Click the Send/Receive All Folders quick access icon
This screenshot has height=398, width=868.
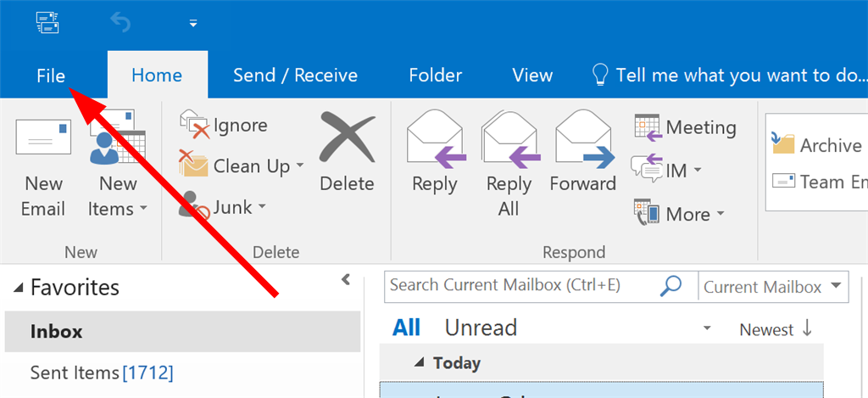click(x=47, y=23)
